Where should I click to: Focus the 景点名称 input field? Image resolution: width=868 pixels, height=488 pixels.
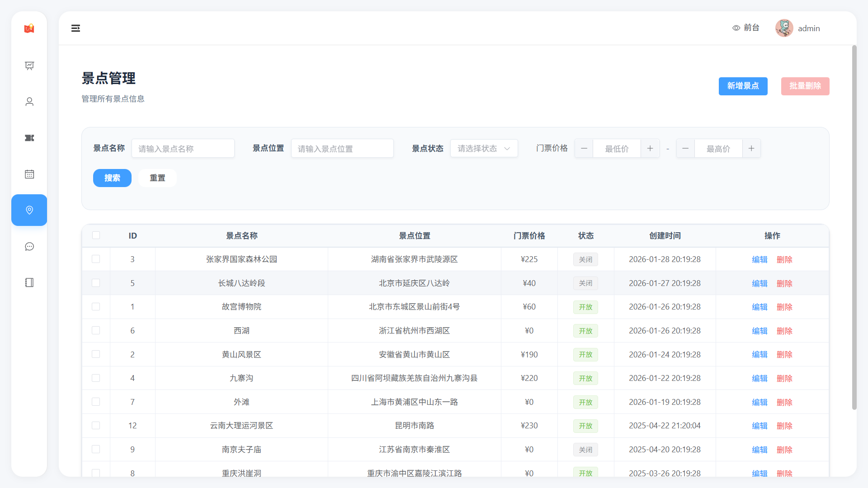(183, 149)
